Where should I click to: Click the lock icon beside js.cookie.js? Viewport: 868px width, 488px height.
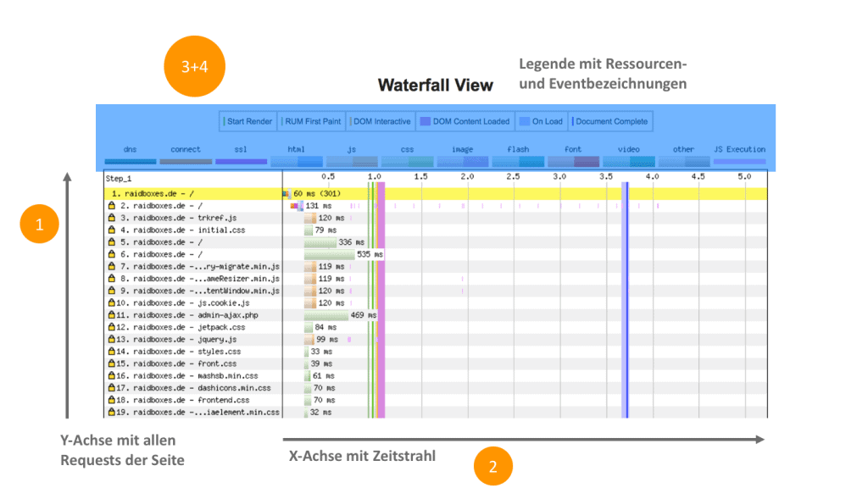[111, 302]
